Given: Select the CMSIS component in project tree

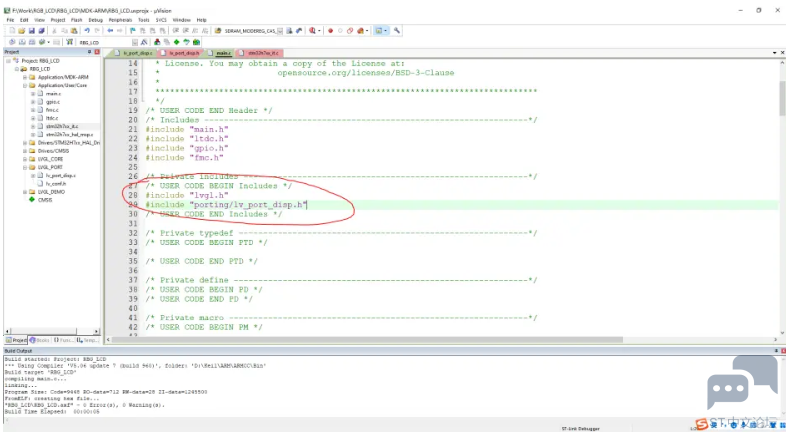Looking at the screenshot, I should pos(45,200).
